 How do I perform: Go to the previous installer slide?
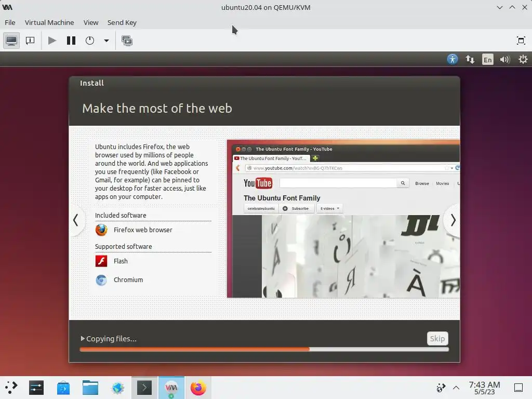pyautogui.click(x=76, y=220)
